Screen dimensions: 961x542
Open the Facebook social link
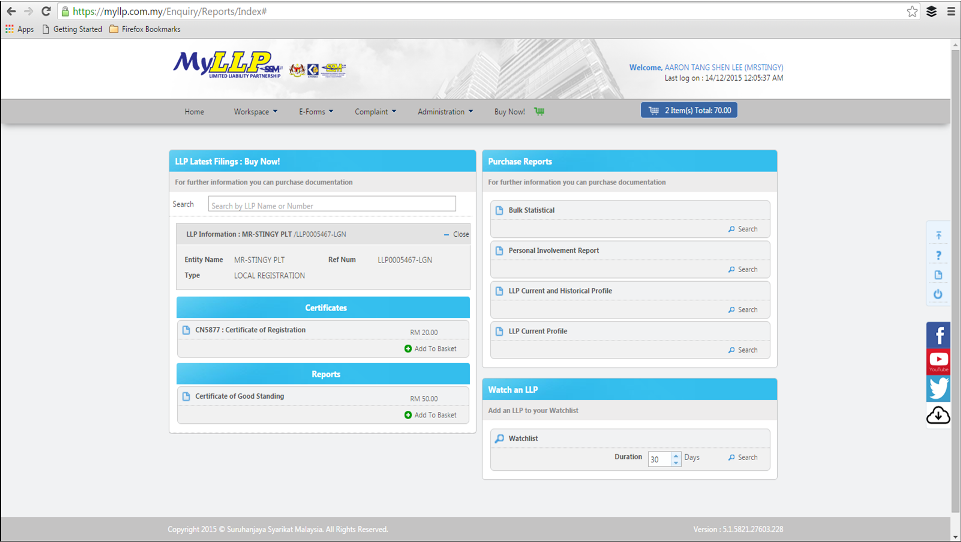tap(938, 335)
